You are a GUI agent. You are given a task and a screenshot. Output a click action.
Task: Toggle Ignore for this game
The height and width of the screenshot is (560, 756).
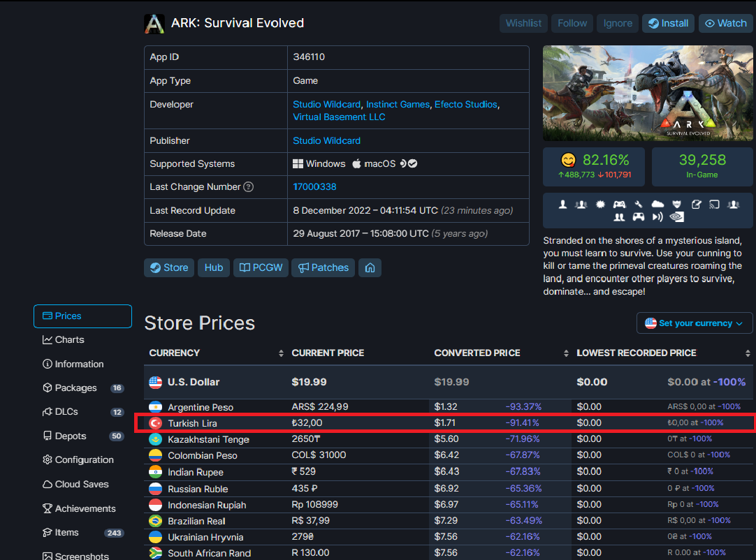pyautogui.click(x=618, y=23)
